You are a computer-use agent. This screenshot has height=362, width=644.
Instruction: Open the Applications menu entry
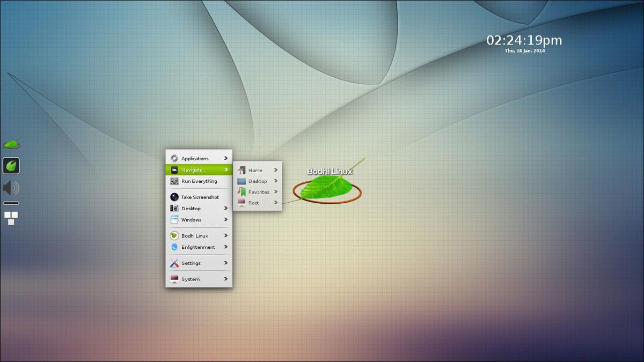pyautogui.click(x=199, y=158)
